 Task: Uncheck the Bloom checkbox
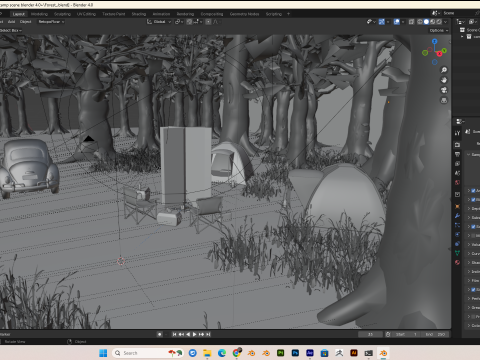[x=473, y=199]
